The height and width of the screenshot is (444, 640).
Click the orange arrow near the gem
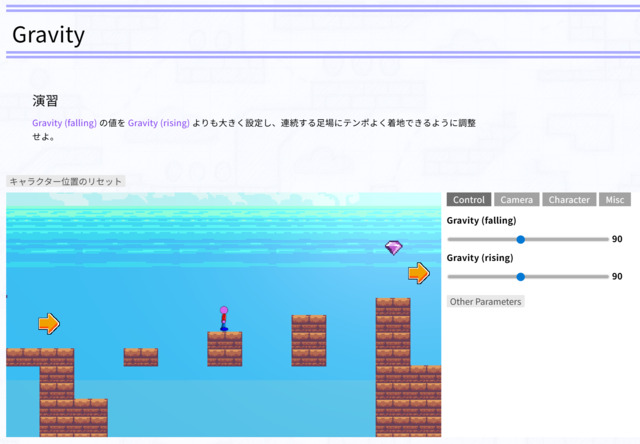coord(419,273)
